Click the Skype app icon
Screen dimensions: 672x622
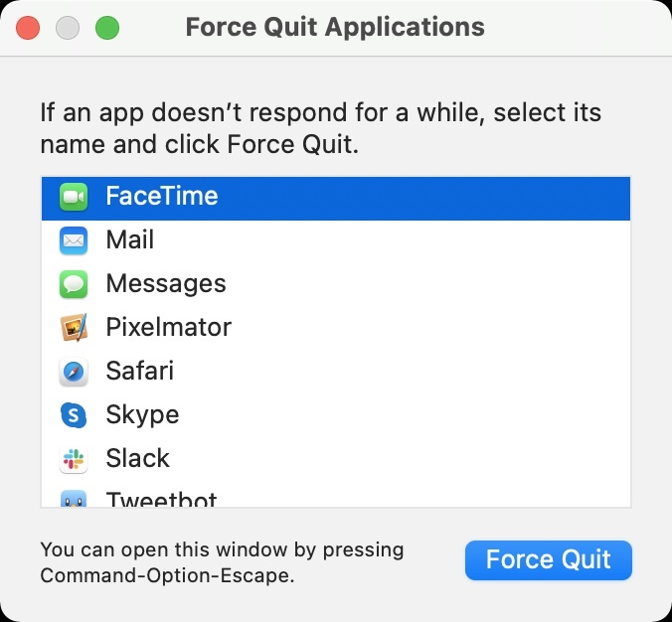(x=75, y=415)
